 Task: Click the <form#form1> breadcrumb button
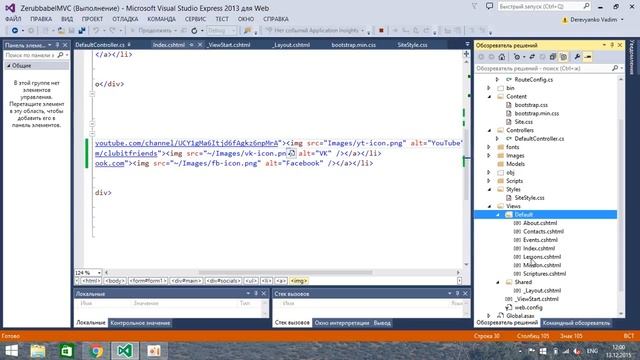(x=148, y=281)
